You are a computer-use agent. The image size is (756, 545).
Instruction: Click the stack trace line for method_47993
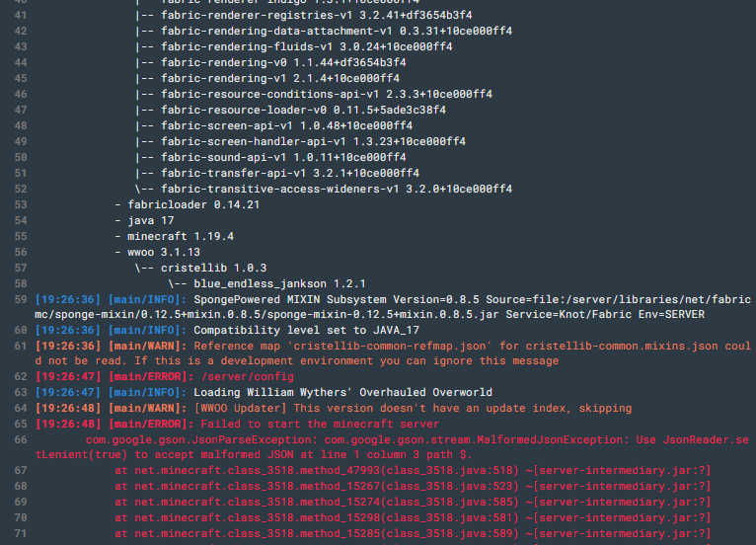tap(413, 470)
